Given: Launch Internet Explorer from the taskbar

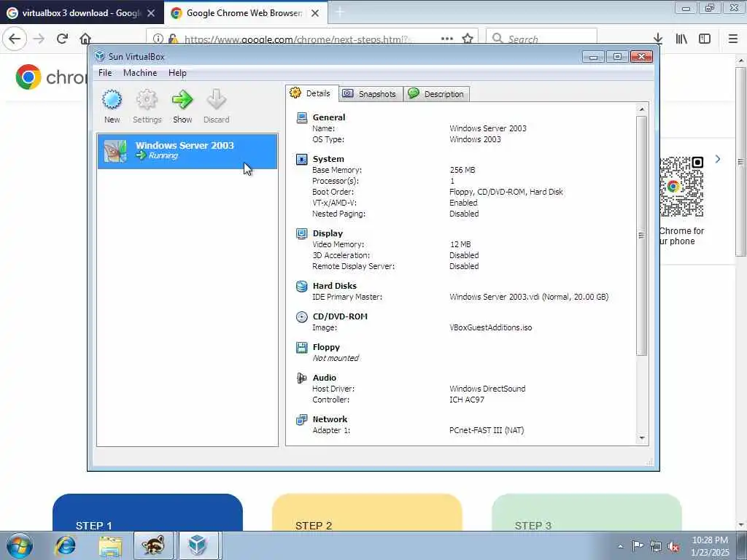Looking at the screenshot, I should (65, 545).
